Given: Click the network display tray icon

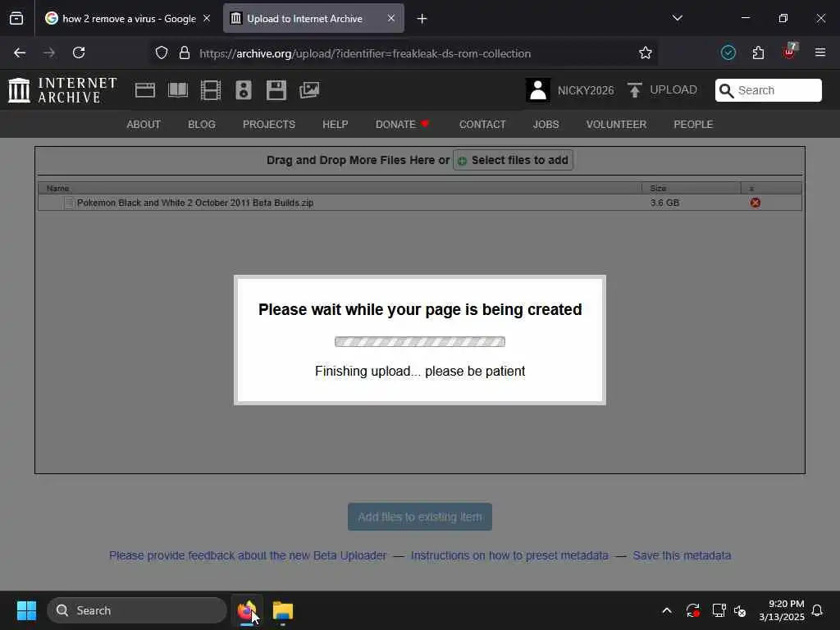Looking at the screenshot, I should (x=719, y=610).
